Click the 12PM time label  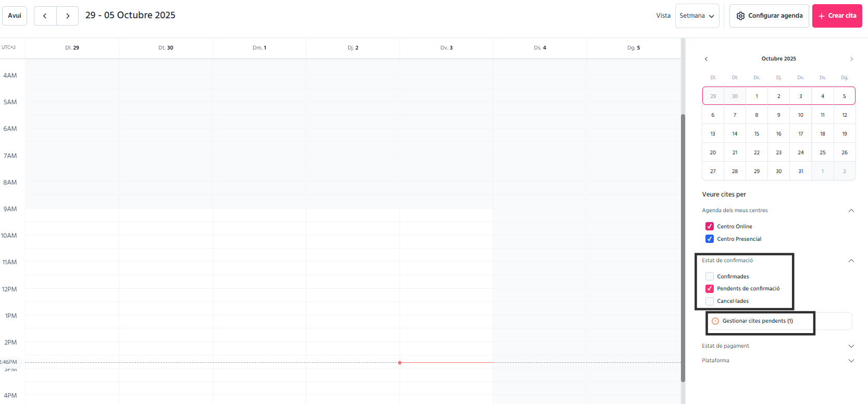click(9, 289)
